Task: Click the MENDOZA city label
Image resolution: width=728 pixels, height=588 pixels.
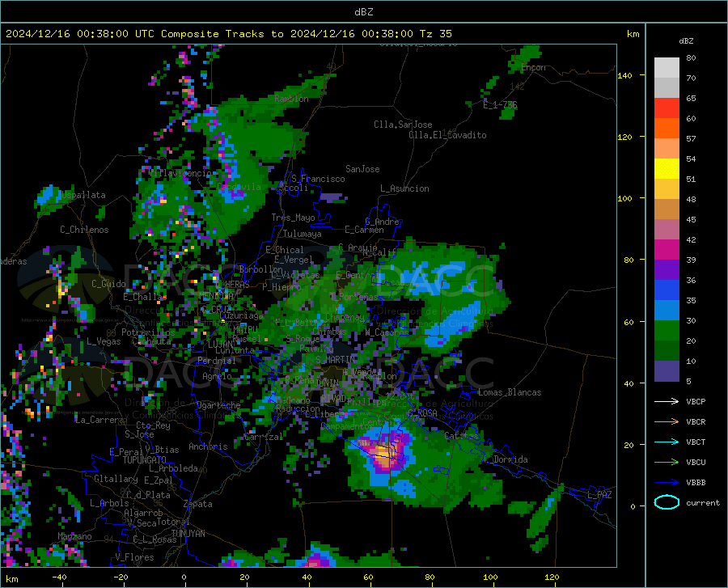Action: point(216,296)
